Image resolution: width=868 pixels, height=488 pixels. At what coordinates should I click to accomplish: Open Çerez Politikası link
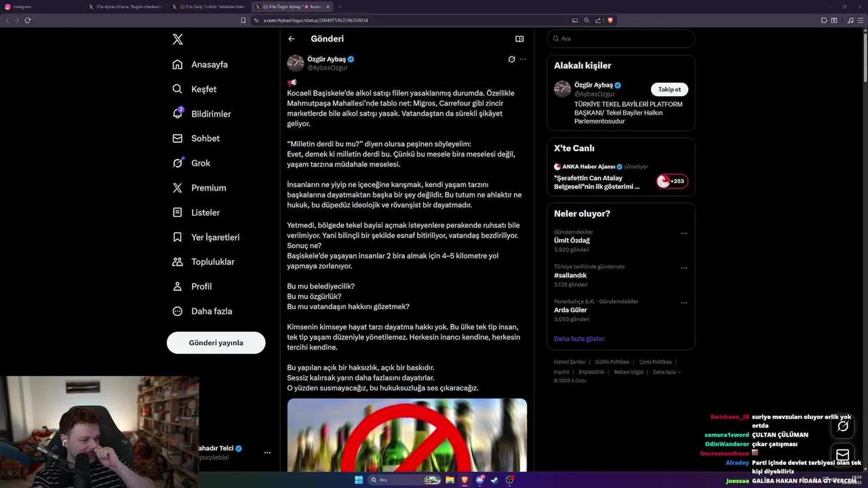[x=655, y=362]
